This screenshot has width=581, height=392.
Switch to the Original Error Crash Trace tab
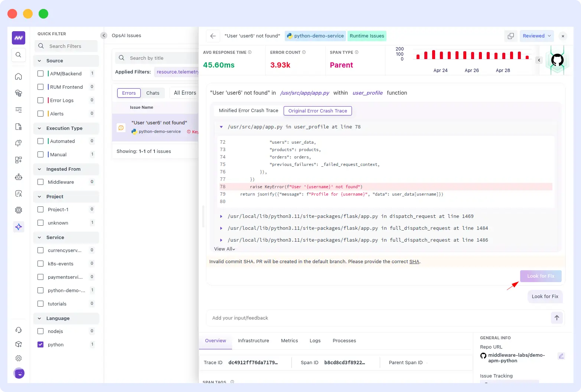pyautogui.click(x=317, y=111)
